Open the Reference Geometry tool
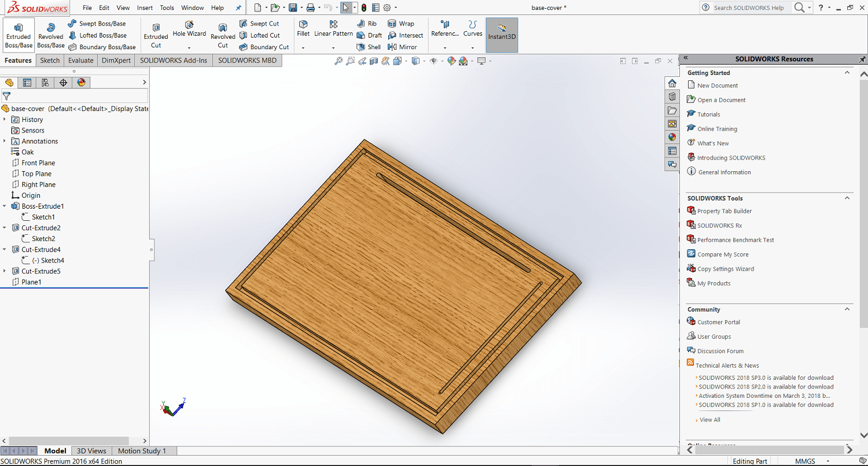This screenshot has width=868, height=466. [445, 29]
